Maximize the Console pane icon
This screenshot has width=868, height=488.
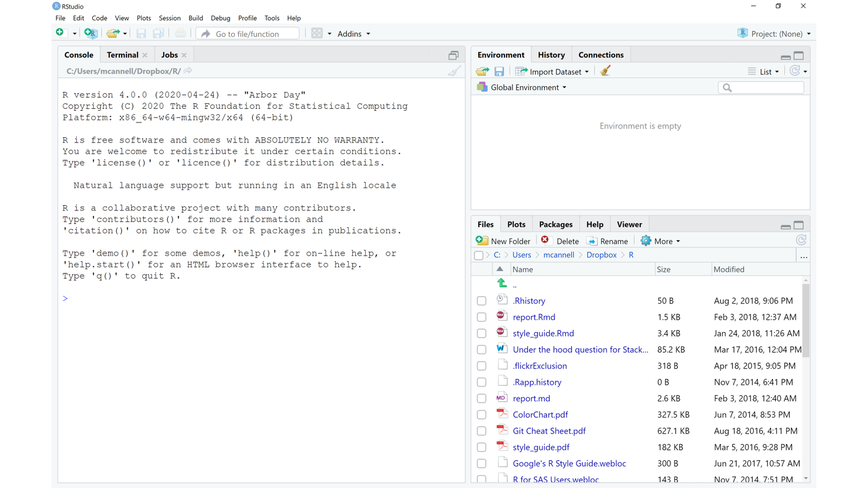click(x=453, y=55)
